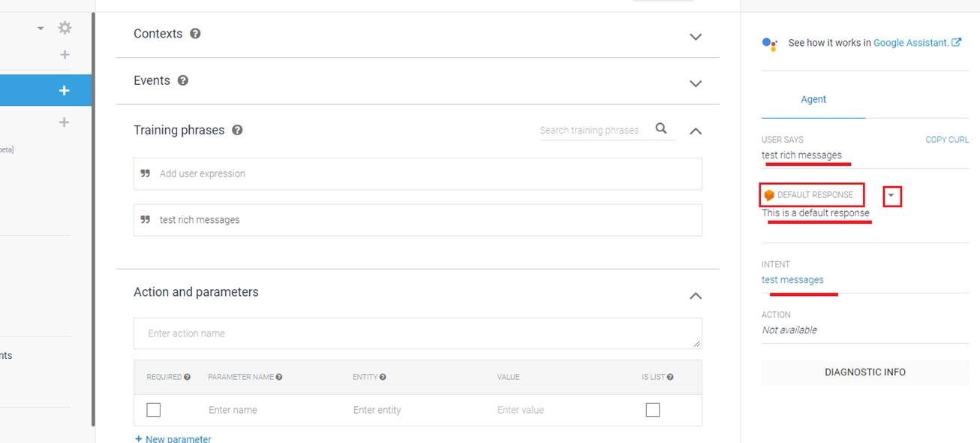Click the highlighted blue plus icon in sidebar
980x443 pixels.
65,91
